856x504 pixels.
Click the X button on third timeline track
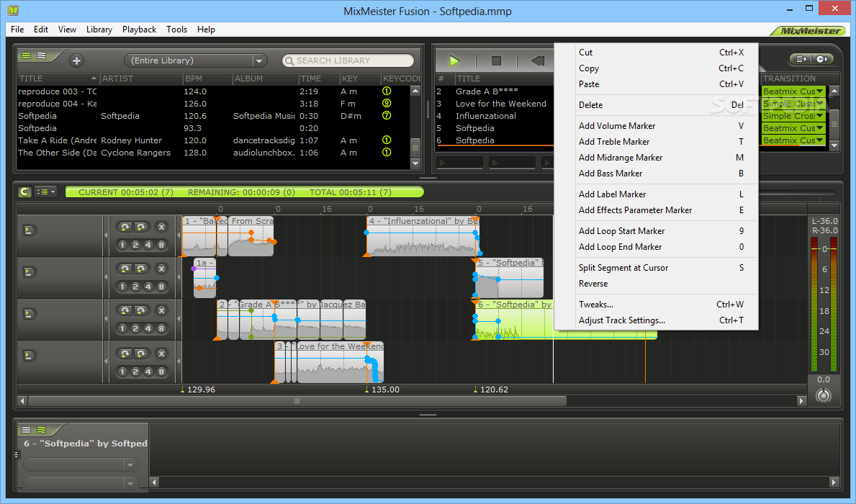click(161, 311)
